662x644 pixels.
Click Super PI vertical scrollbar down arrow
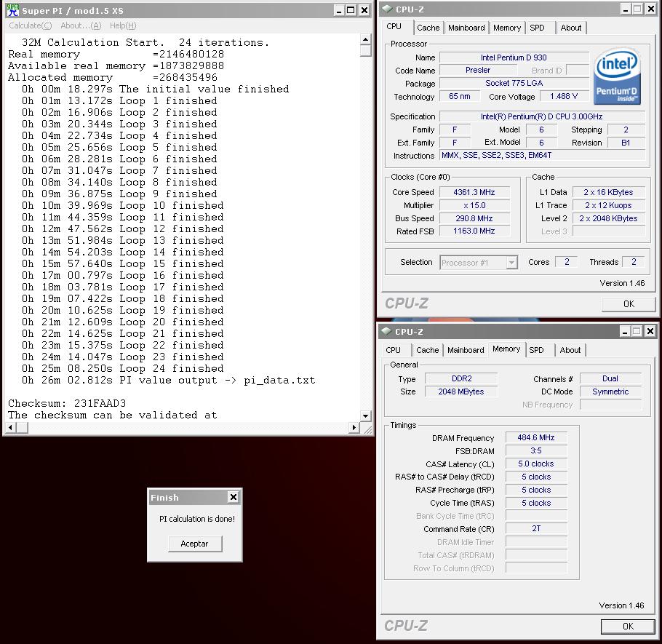pos(366,416)
